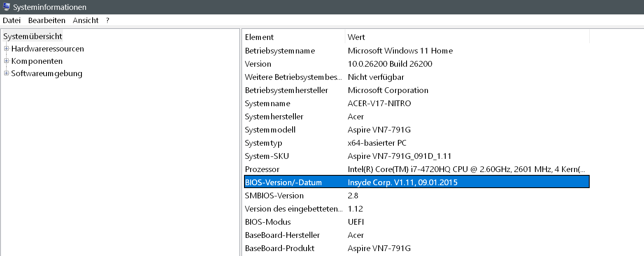The image size is (644, 256).
Task: Select the BIOS-Modus row label
Action: point(268,222)
